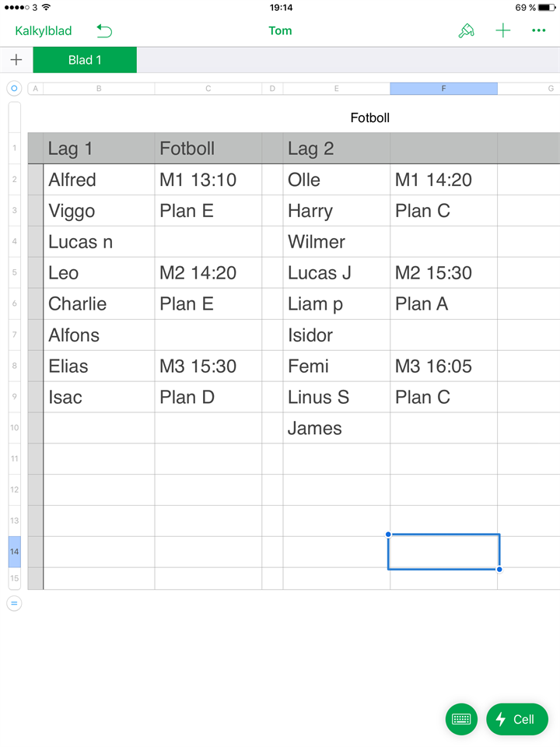560x747 pixels.
Task: Select row 14 header
Action: point(14,552)
